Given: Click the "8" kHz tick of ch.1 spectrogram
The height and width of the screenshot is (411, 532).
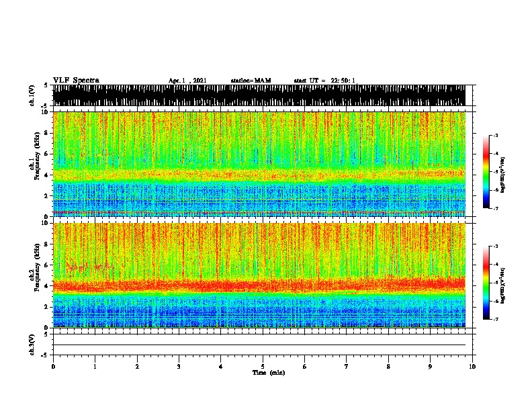Looking at the screenshot, I should 46,133.
